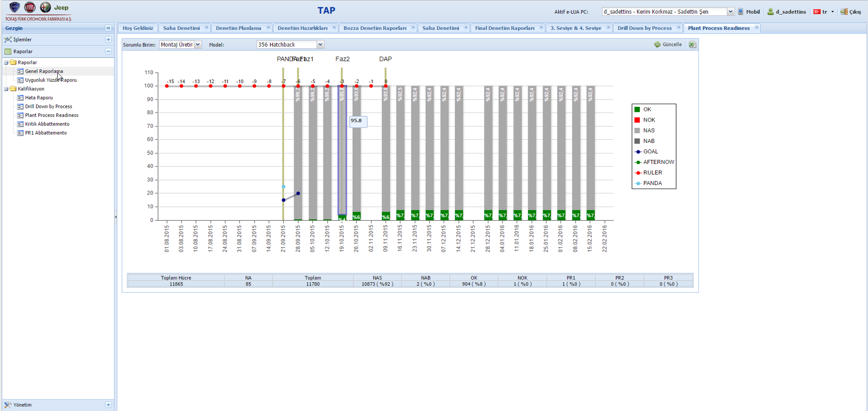Switch to Denetim Planlama tab
Image resolution: width=868 pixels, height=411 pixels.
pyautogui.click(x=238, y=28)
